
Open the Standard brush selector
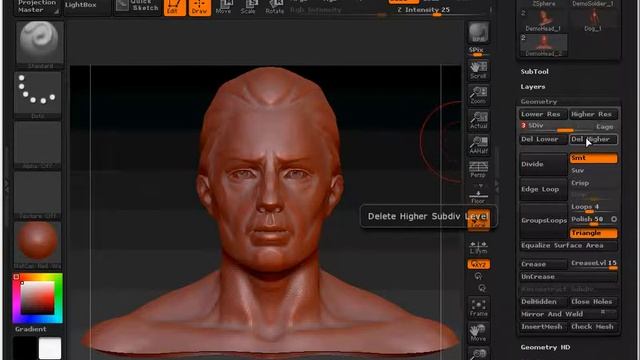click(x=40, y=44)
